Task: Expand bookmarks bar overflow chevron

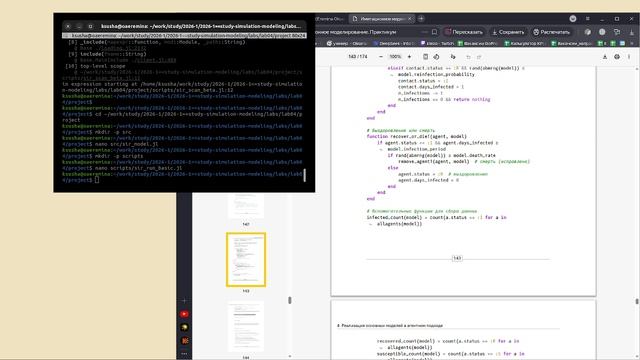Action: 632,43
